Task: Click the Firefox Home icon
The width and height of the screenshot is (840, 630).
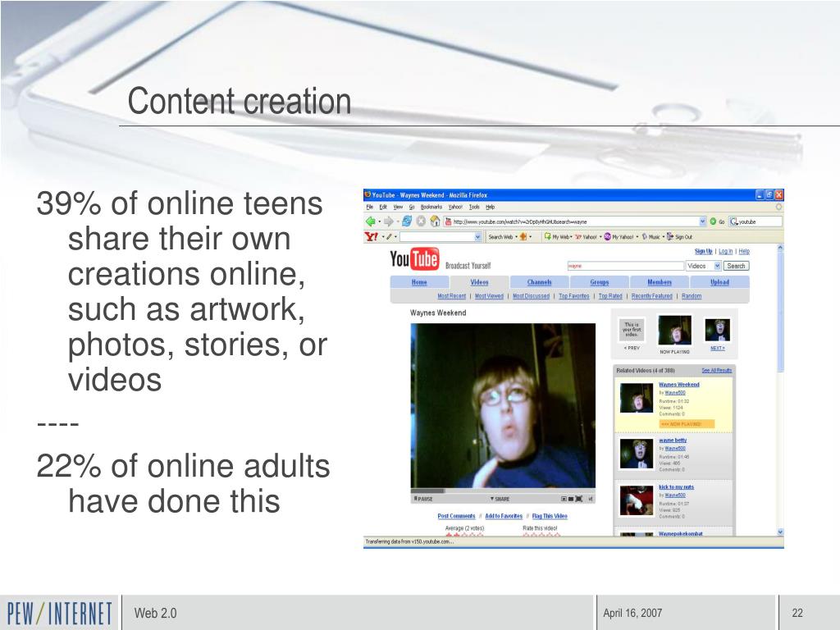Action: coord(435,221)
